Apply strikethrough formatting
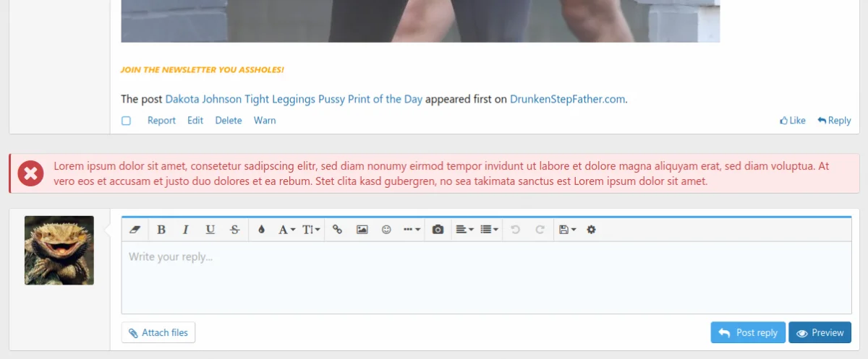The image size is (868, 359). coord(234,230)
